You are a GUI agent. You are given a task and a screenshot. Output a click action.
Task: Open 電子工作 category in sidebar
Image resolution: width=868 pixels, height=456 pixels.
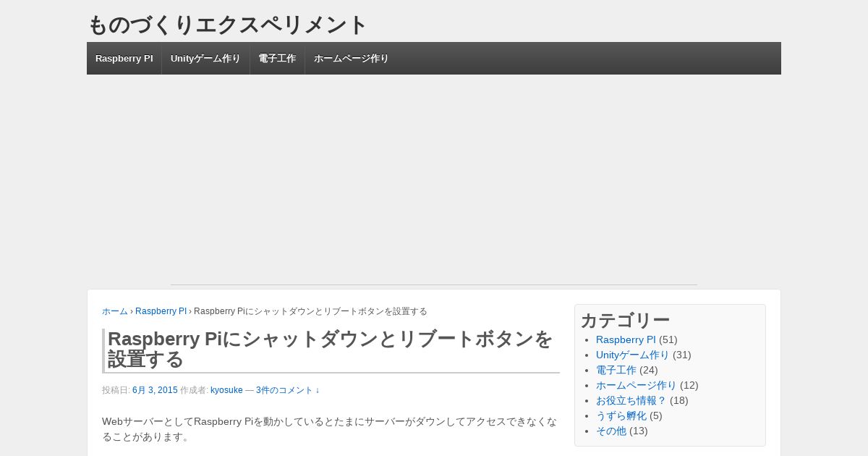pyautogui.click(x=616, y=370)
